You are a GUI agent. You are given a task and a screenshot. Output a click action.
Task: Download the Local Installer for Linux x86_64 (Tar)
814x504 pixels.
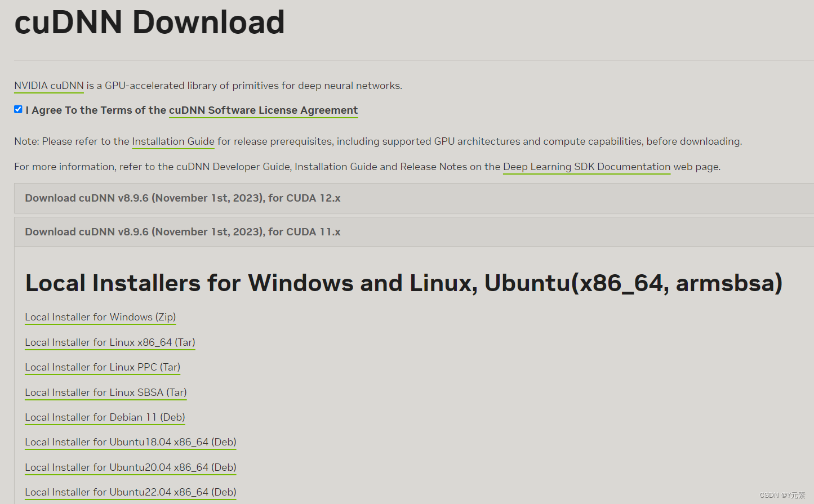tap(110, 342)
